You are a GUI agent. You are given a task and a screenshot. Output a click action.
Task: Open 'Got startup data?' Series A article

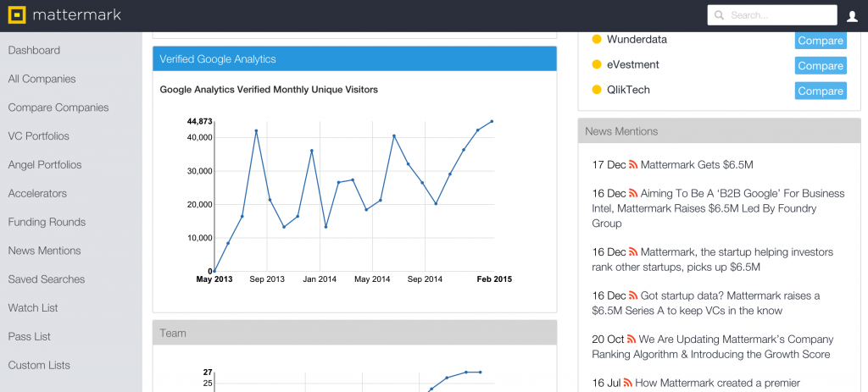coord(706,303)
